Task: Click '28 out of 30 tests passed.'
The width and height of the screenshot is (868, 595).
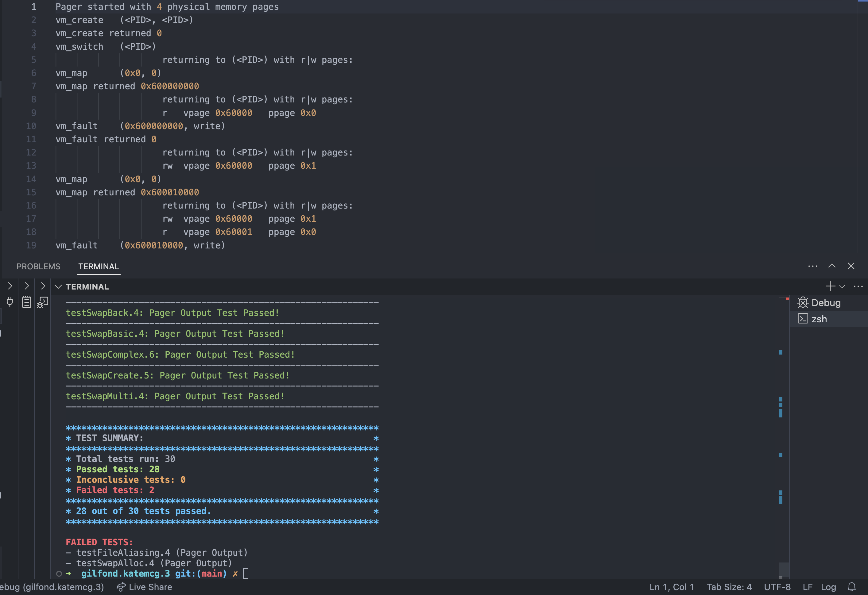Action: [x=144, y=511]
